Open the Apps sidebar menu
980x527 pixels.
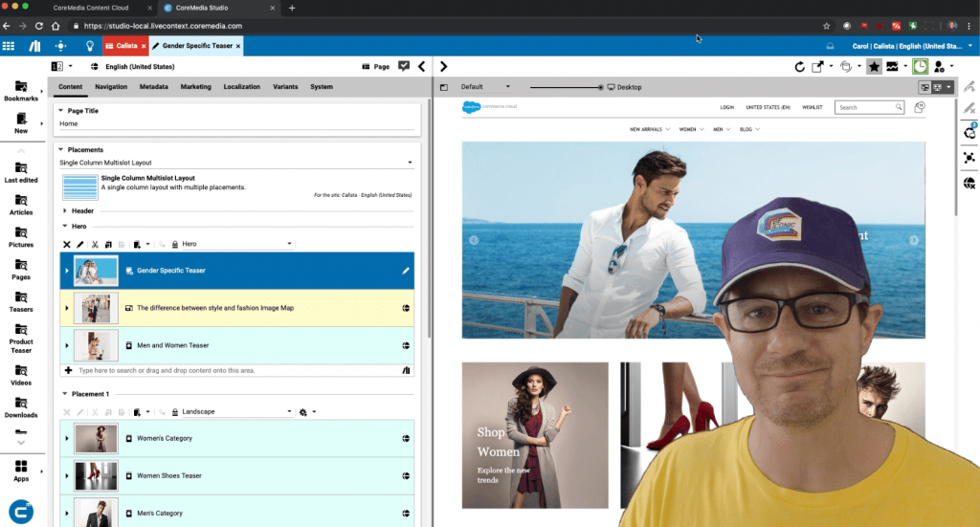tap(21, 471)
